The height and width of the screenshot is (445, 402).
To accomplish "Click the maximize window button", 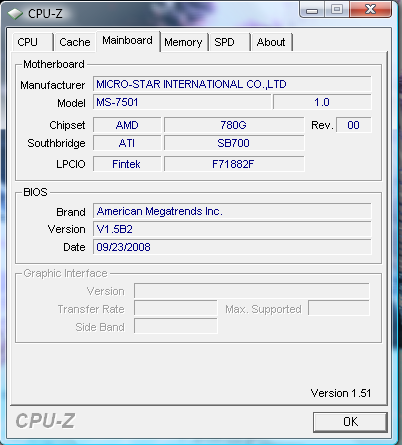I will [x=337, y=10].
